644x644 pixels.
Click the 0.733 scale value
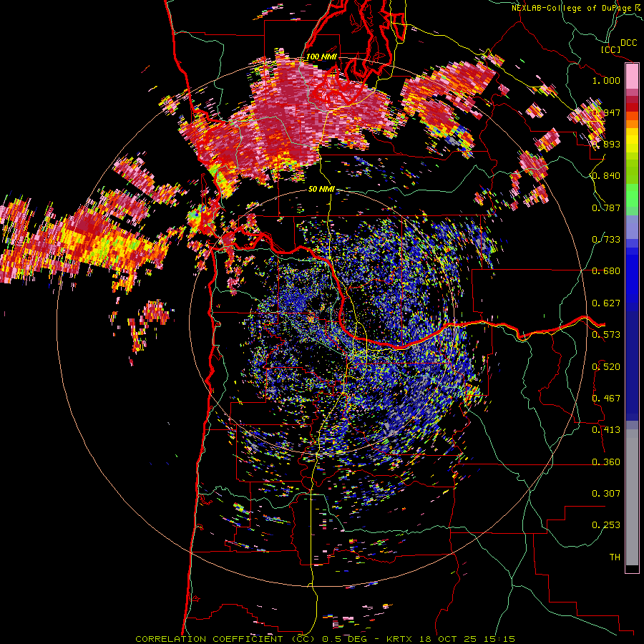coord(606,240)
